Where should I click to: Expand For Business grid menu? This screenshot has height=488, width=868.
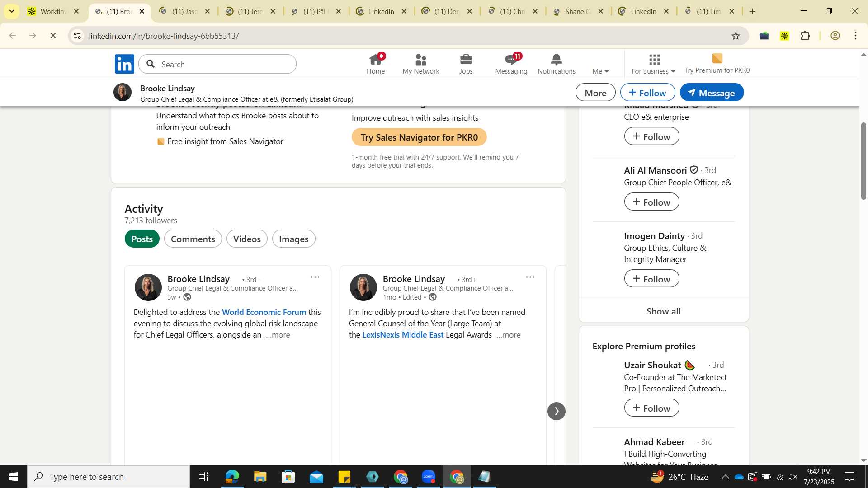click(654, 64)
